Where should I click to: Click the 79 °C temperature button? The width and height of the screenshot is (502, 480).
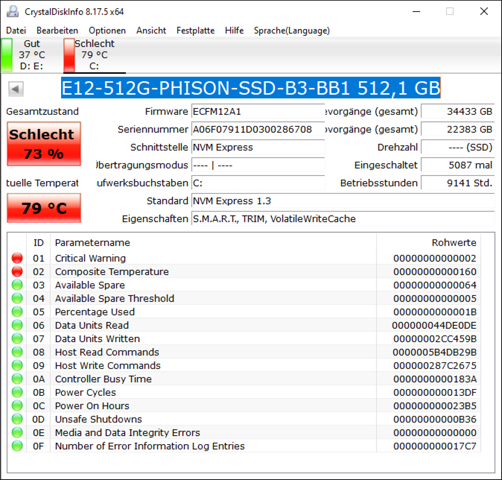[44, 208]
